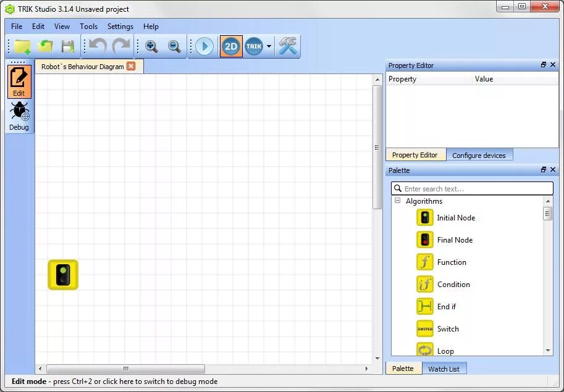The height and width of the screenshot is (392, 564).
Task: Click the Undo arrow icon
Action: pyautogui.click(x=98, y=46)
